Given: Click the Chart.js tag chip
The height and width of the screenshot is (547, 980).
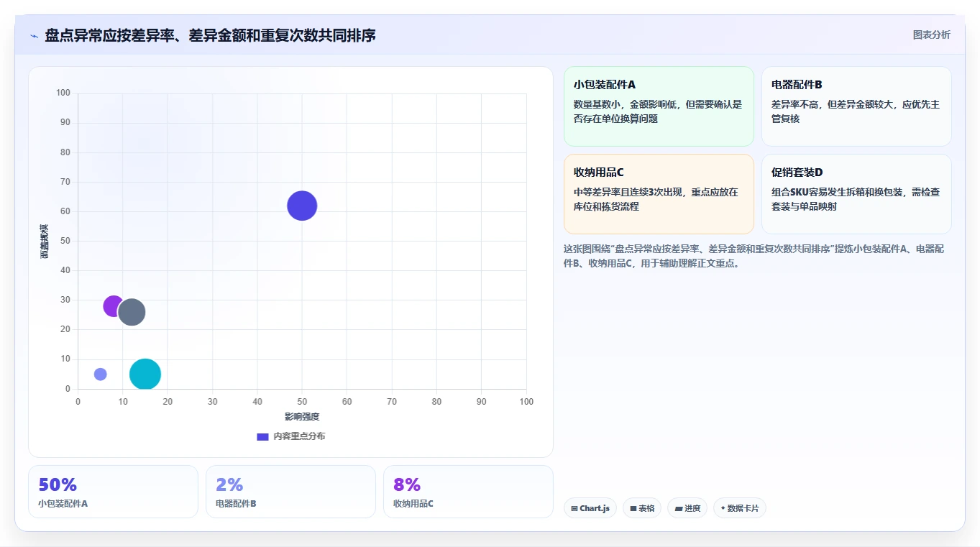Looking at the screenshot, I should click(590, 508).
